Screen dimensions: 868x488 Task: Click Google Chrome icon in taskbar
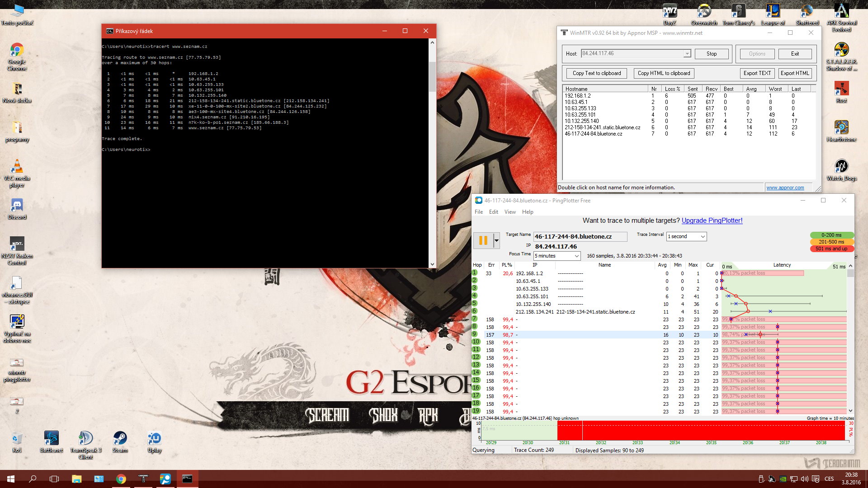click(x=121, y=479)
